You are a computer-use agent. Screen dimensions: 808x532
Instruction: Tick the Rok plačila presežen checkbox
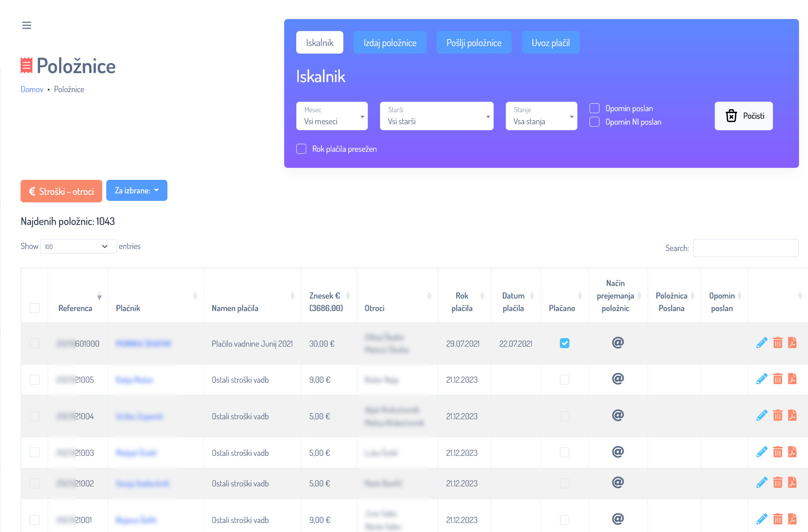point(301,149)
